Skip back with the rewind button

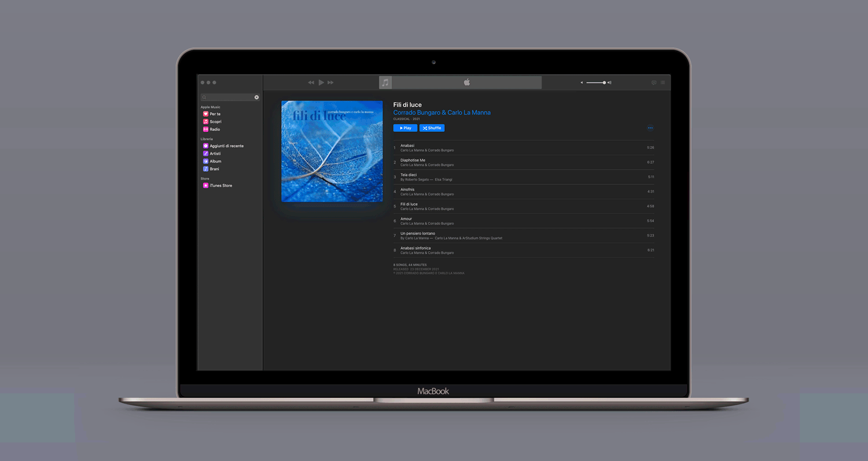coord(311,83)
